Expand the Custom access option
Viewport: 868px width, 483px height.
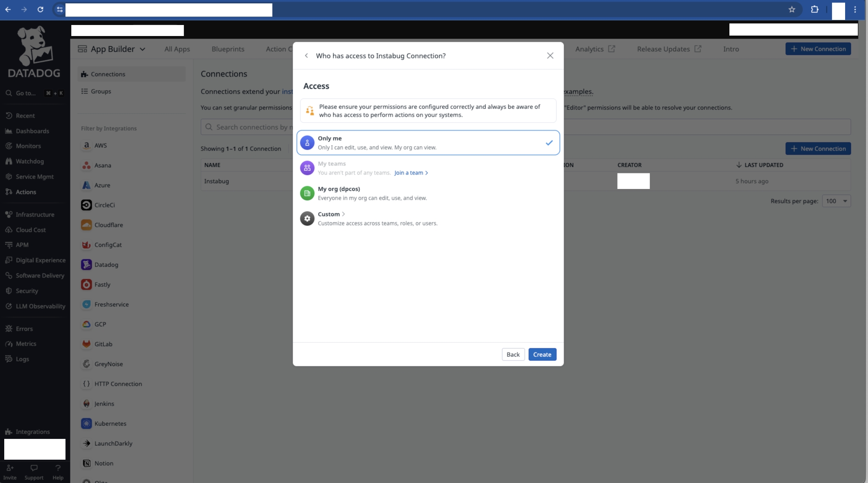(x=331, y=214)
